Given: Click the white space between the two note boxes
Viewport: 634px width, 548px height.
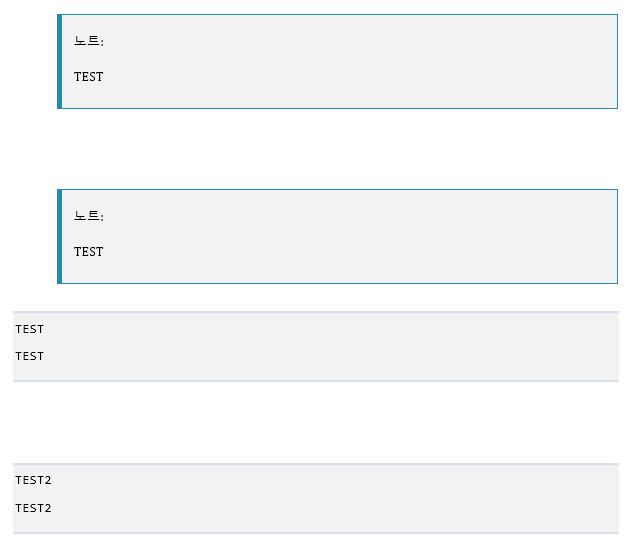Looking at the screenshot, I should click(337, 149).
